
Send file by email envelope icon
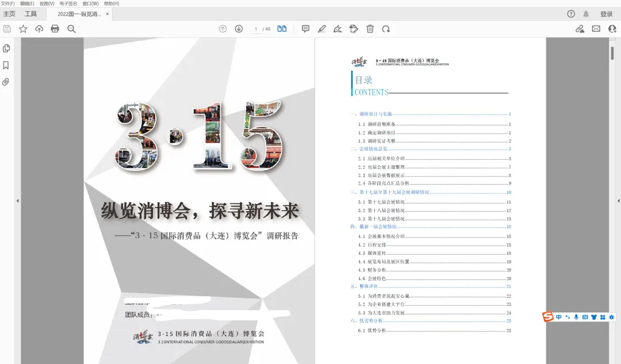pyautogui.click(x=596, y=29)
